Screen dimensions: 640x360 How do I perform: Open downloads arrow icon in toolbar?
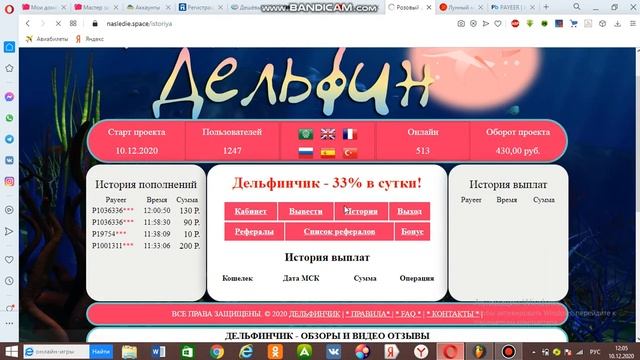[x=618, y=24]
